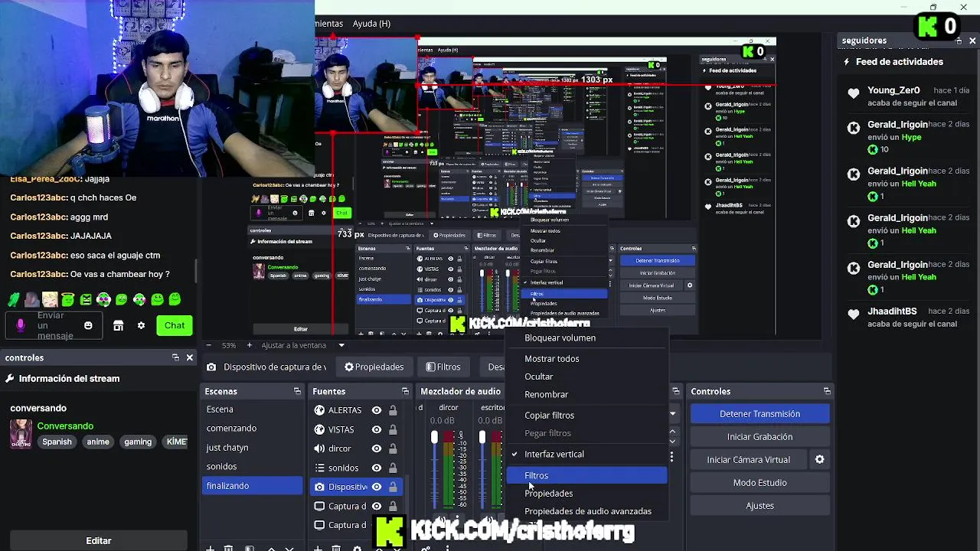Zoom in the preview with plus button
The height and width of the screenshot is (551, 980).
pos(249,345)
